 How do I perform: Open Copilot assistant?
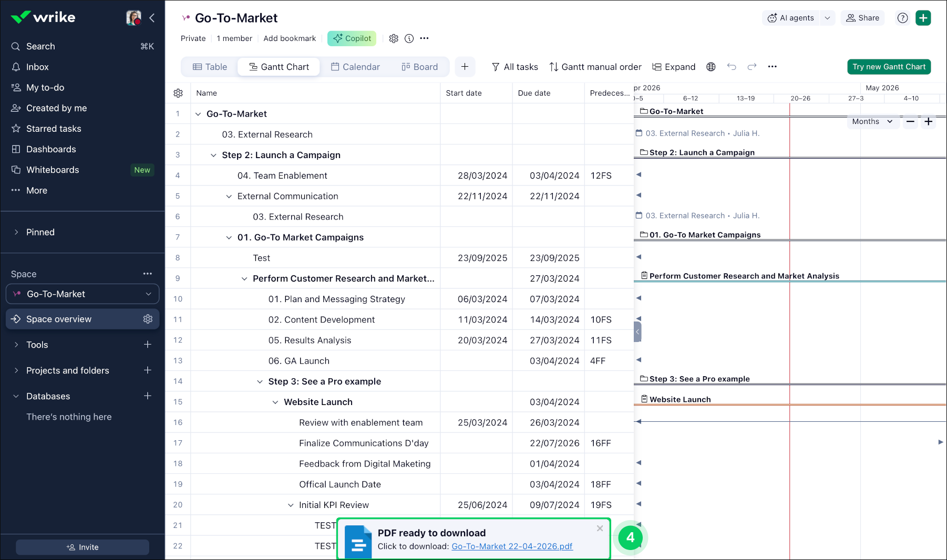pos(352,38)
